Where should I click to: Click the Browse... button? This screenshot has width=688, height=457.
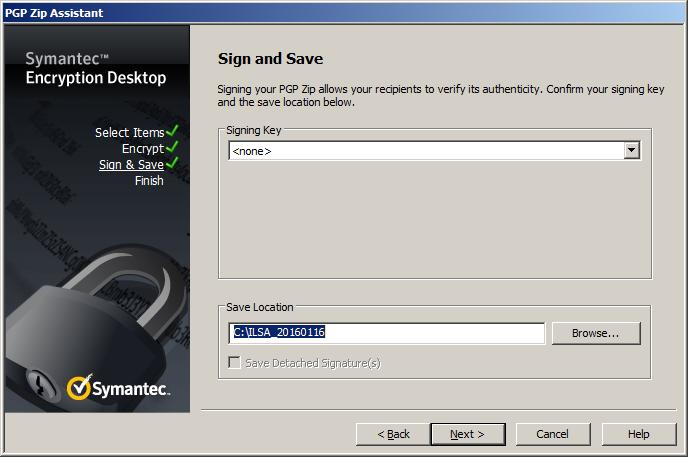point(596,333)
